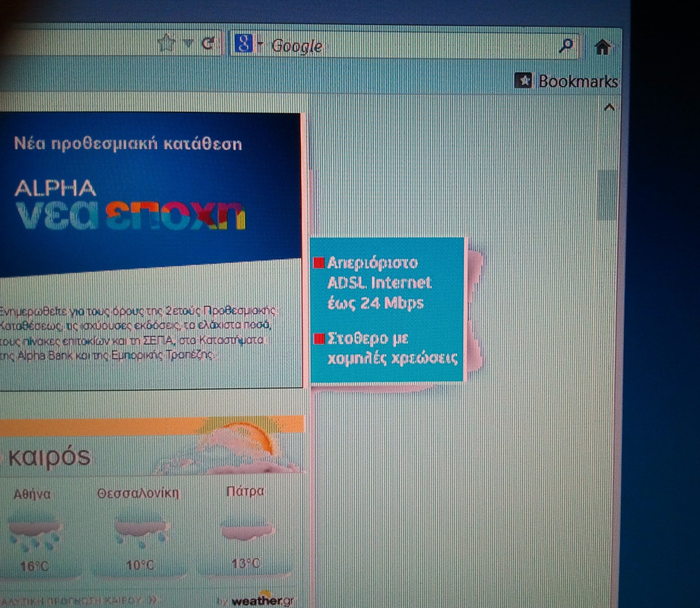Click the scrollbar up arrow

pyautogui.click(x=610, y=107)
